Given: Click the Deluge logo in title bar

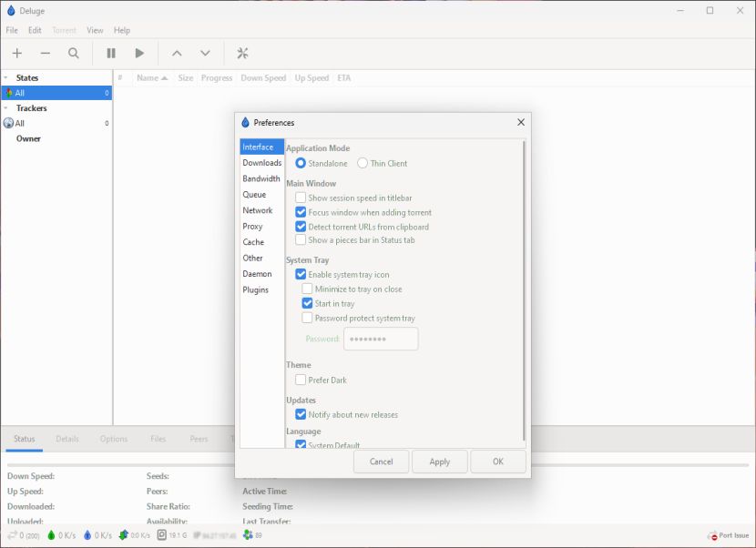Looking at the screenshot, I should click(x=11, y=10).
